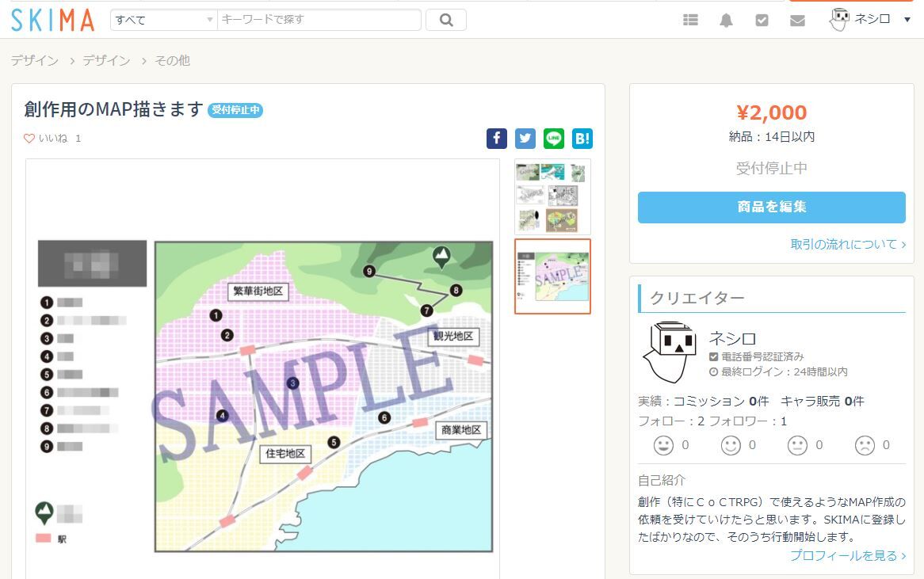Share the listing via the Twitter icon

(x=525, y=138)
